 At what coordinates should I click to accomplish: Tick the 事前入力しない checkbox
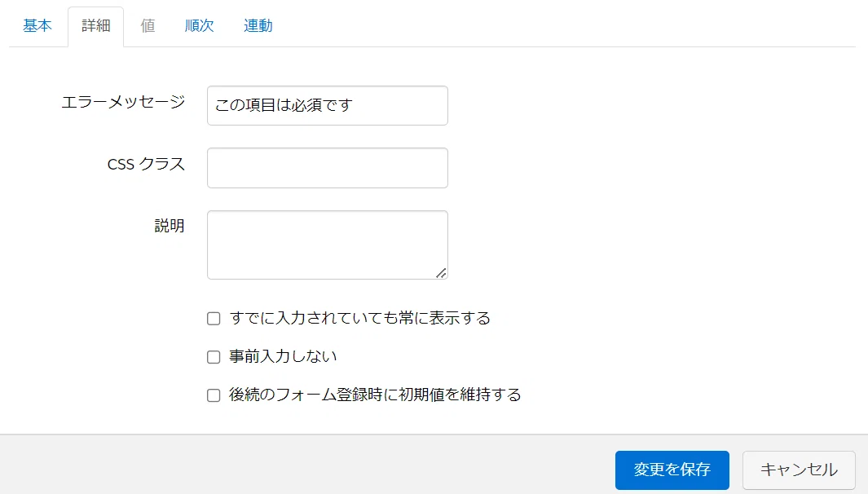pos(214,357)
